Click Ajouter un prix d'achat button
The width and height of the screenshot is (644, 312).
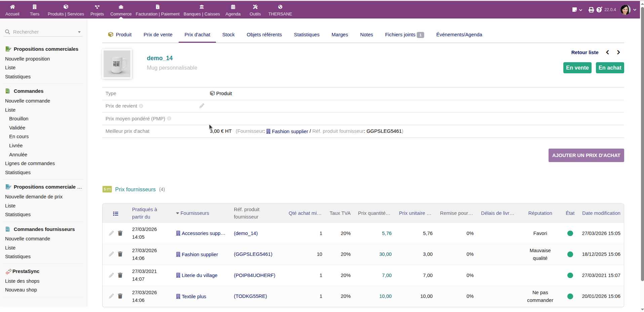586,155
